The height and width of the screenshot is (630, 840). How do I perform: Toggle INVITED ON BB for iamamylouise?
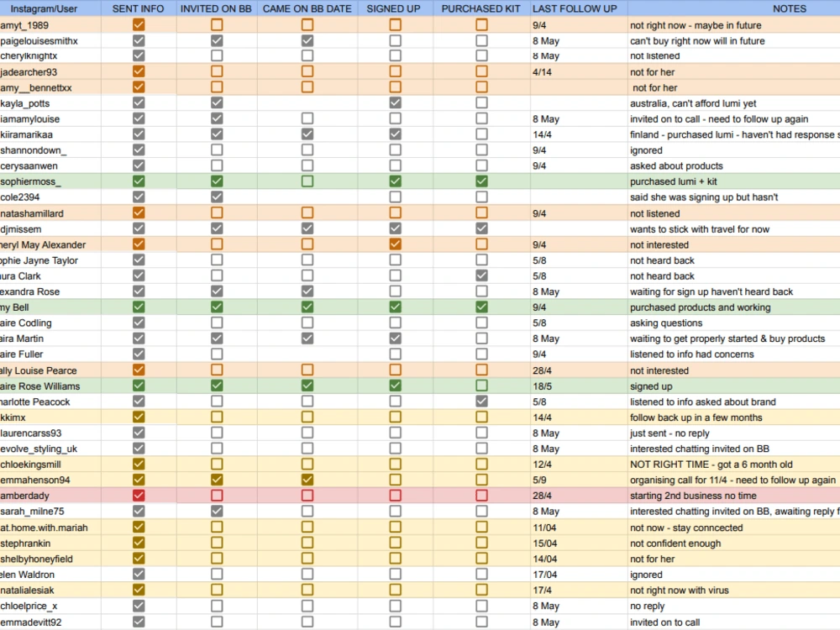[x=217, y=118]
